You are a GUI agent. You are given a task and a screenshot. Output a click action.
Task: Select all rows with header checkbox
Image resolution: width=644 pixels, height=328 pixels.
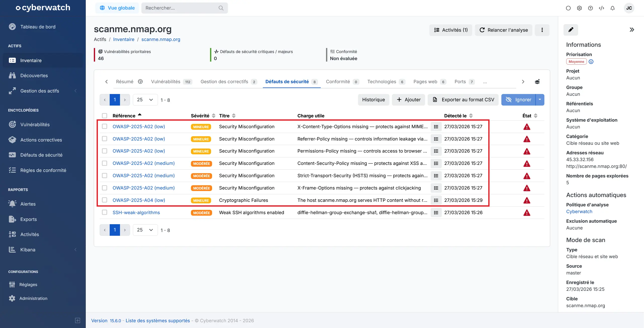[x=104, y=116]
